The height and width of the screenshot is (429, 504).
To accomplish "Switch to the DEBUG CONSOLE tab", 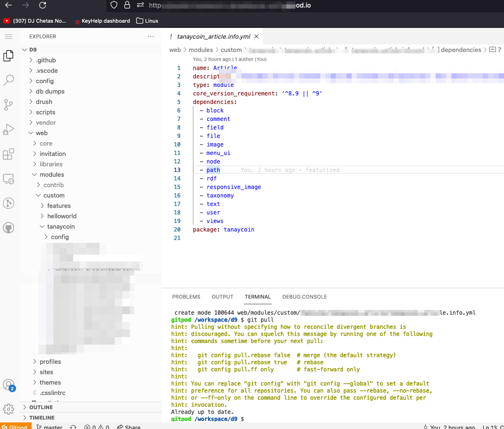I will (304, 297).
